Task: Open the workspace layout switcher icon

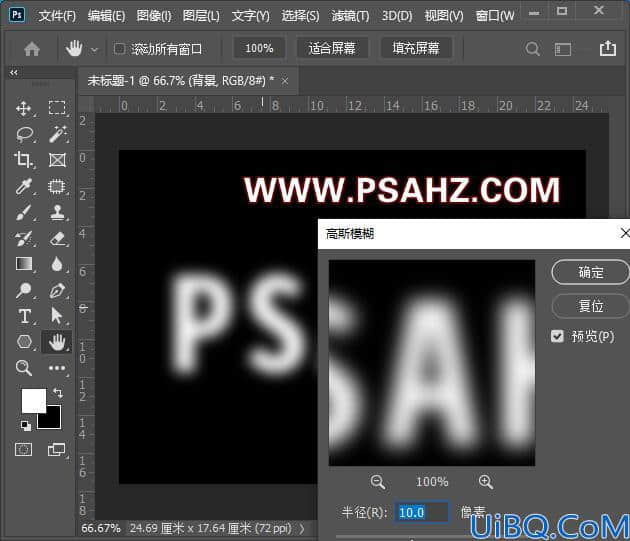Action: pyautogui.click(x=563, y=49)
